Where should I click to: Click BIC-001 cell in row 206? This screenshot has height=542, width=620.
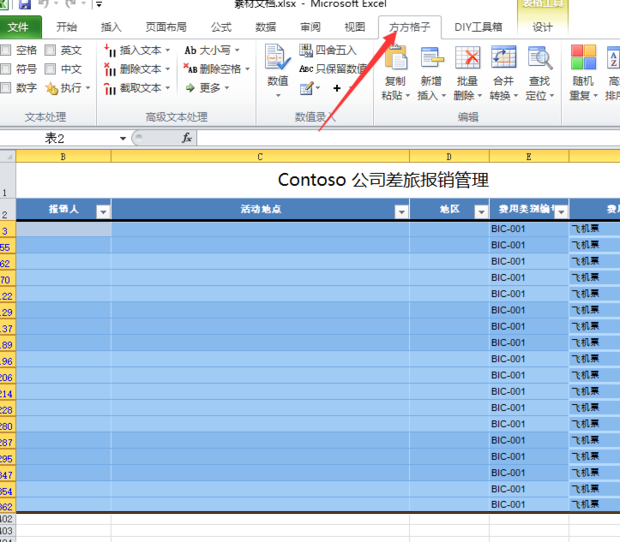pyautogui.click(x=529, y=375)
